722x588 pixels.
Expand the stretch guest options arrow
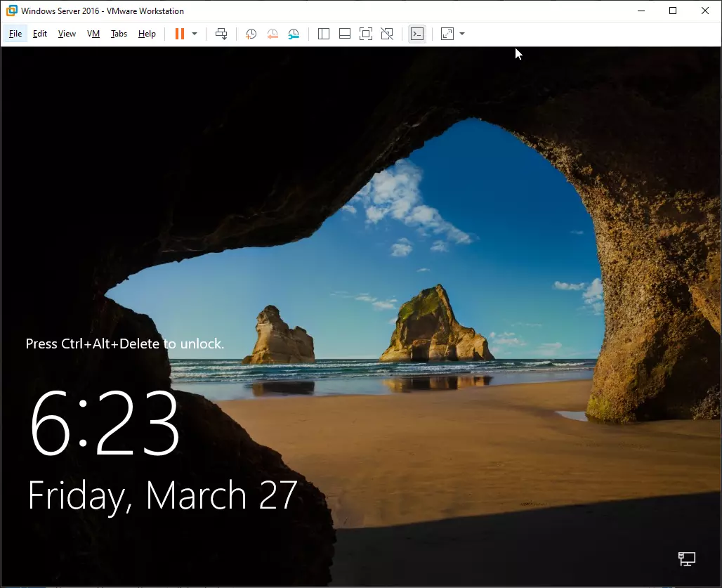pos(462,34)
